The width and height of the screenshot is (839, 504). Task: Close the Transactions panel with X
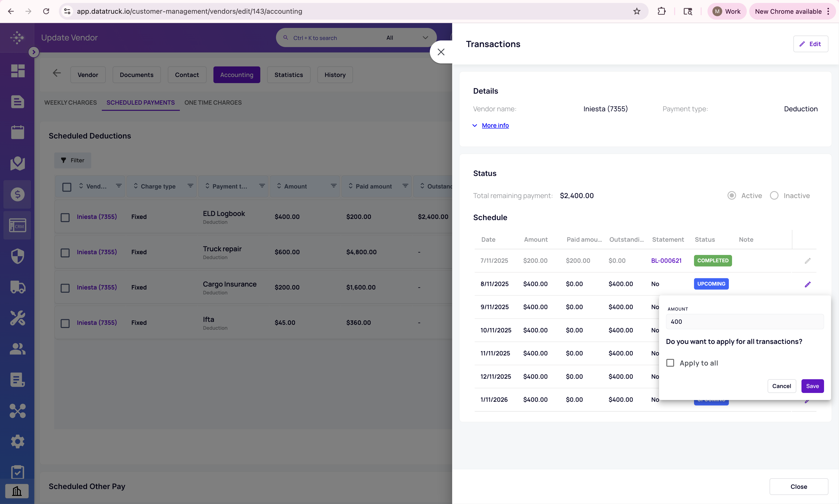[x=441, y=52]
